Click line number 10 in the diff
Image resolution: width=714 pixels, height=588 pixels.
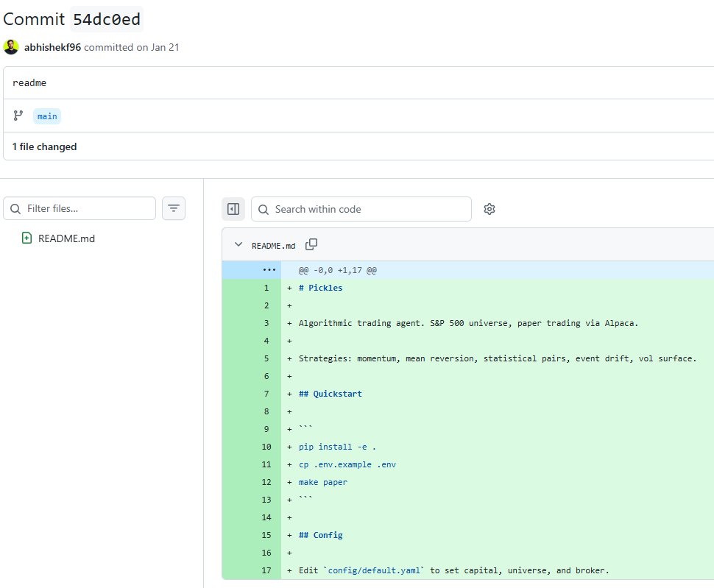point(266,447)
